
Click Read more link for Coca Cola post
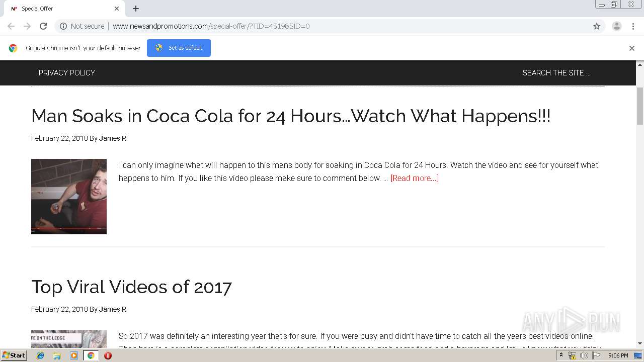point(415,178)
